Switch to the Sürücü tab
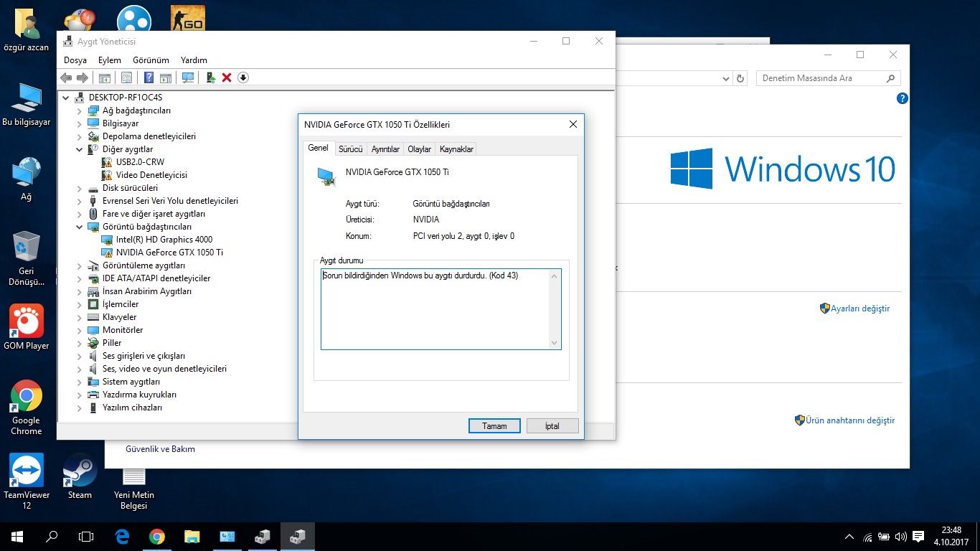The height and width of the screenshot is (551, 980). (x=351, y=149)
